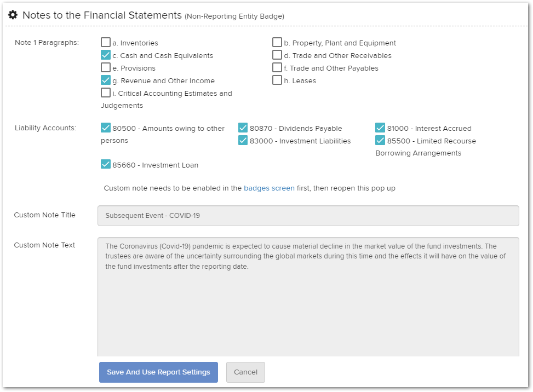This screenshot has height=392, width=533.
Task: Click the gear icon beside Notes heading
Action: coord(13,15)
